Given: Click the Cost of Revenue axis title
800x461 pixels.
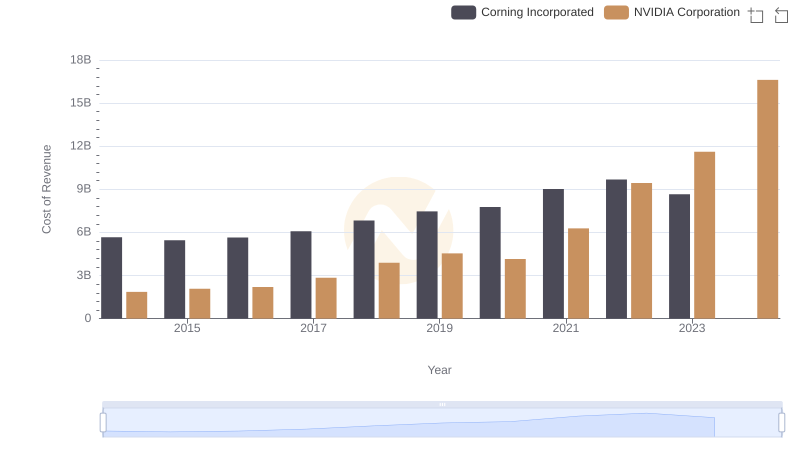Looking at the screenshot, I should click(47, 189).
